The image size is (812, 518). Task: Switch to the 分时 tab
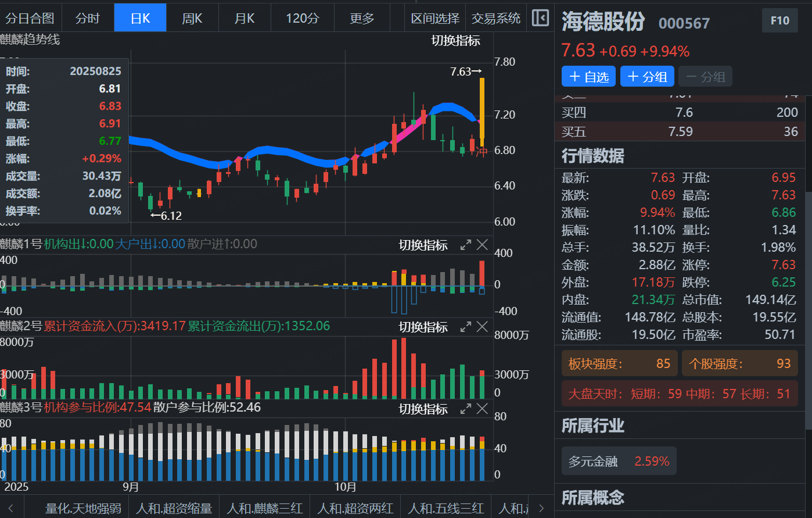click(87, 19)
